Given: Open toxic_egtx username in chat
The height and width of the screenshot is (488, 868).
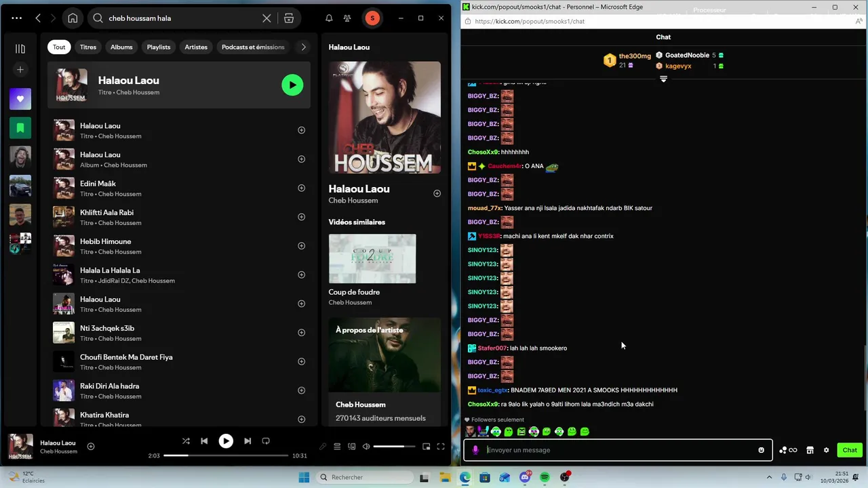Looking at the screenshot, I should pos(492,390).
